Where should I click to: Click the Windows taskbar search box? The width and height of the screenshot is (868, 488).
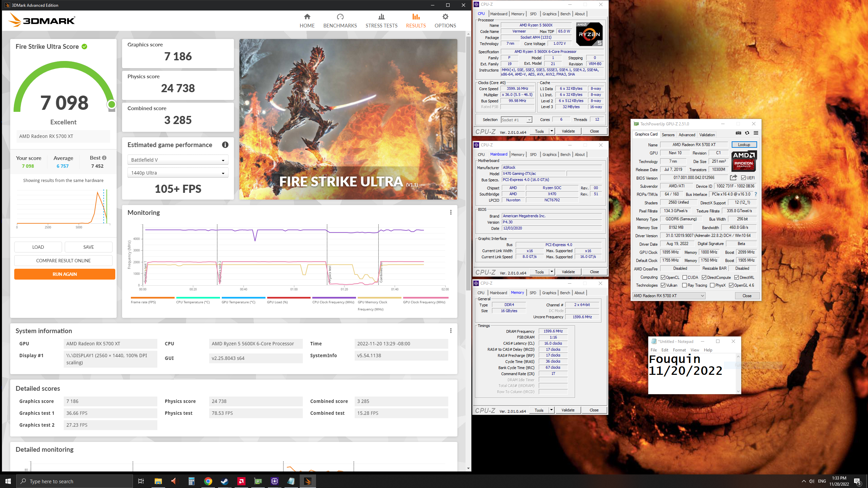tap(75, 481)
